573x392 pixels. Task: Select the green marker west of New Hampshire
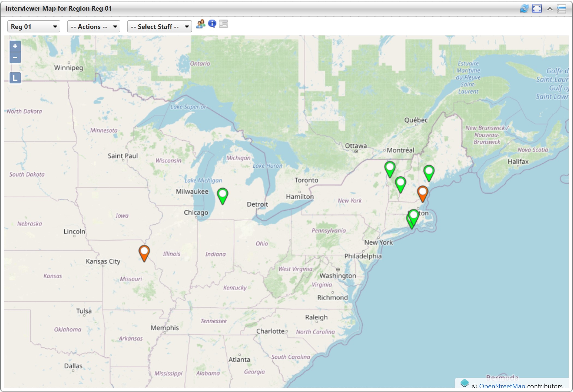[x=401, y=185]
